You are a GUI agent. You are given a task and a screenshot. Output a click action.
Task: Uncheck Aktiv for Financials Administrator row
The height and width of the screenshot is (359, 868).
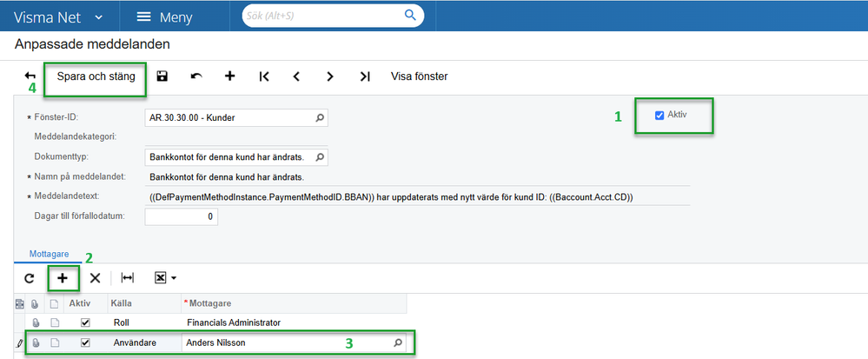pyautogui.click(x=85, y=322)
